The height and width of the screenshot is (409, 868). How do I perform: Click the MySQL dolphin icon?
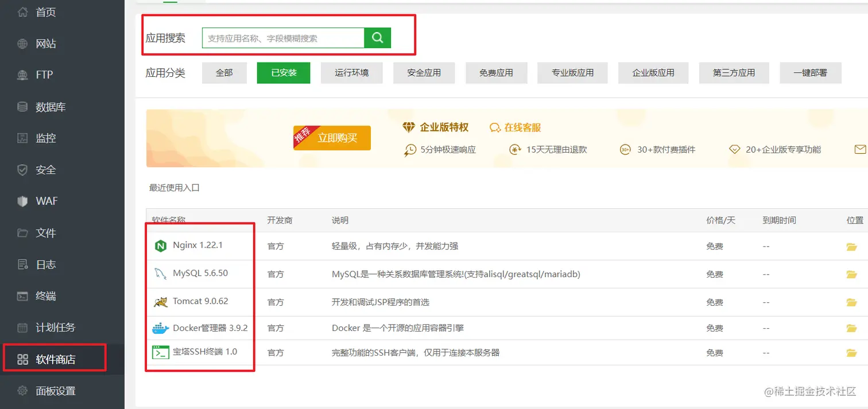160,274
